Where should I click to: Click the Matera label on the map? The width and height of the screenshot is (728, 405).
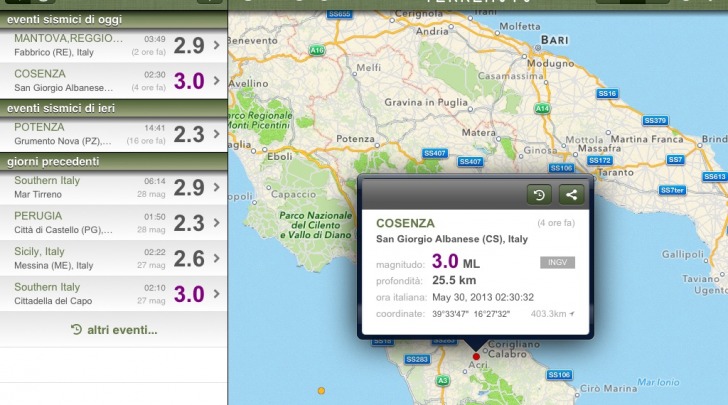pos(479,133)
